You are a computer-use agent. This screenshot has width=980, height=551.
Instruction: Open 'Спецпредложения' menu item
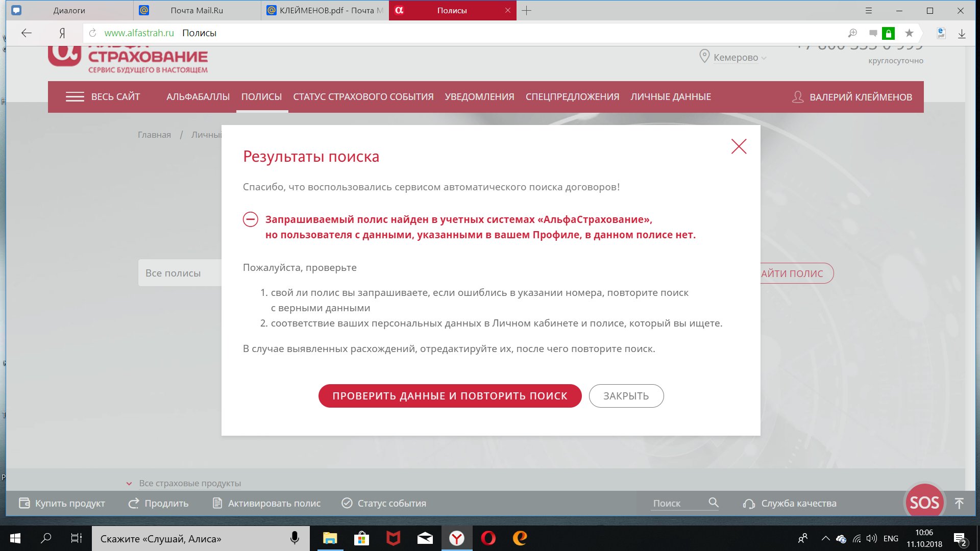point(572,97)
